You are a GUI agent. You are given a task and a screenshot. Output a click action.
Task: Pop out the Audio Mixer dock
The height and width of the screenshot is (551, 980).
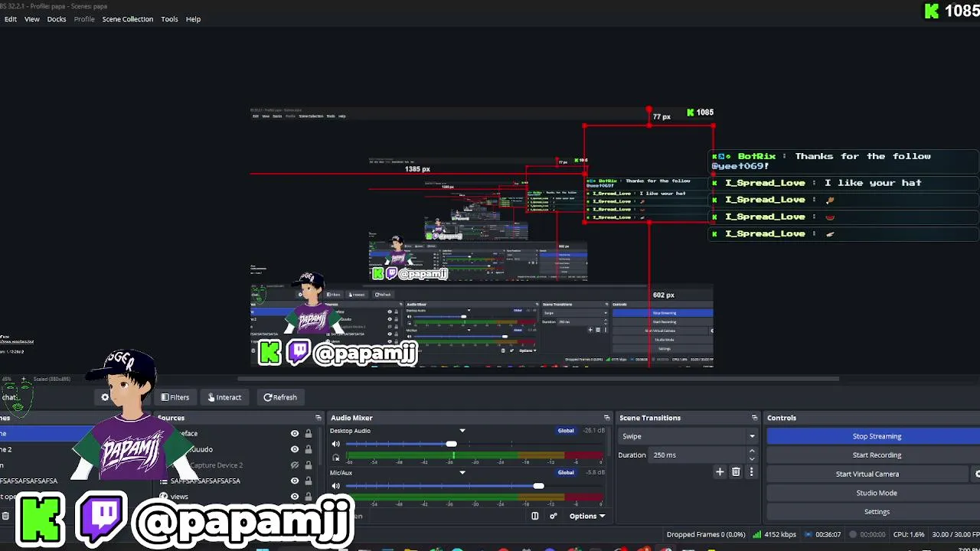tap(607, 418)
